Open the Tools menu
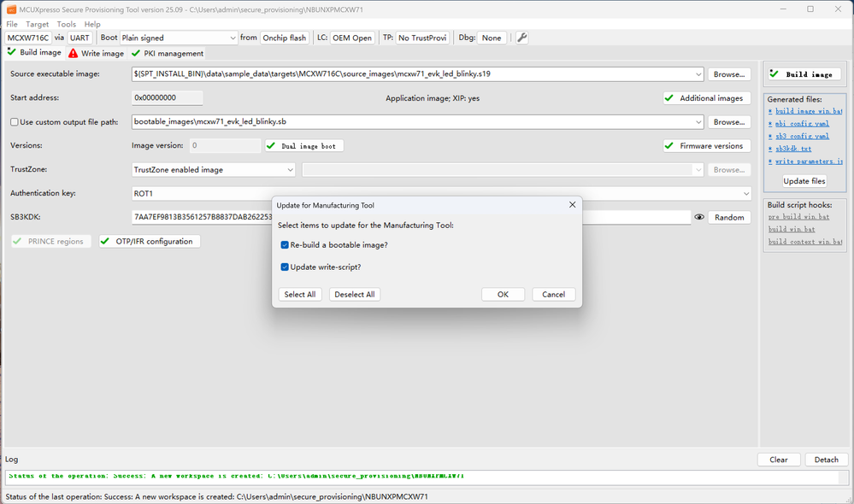Screen dimensions: 854x504 click(x=67, y=24)
